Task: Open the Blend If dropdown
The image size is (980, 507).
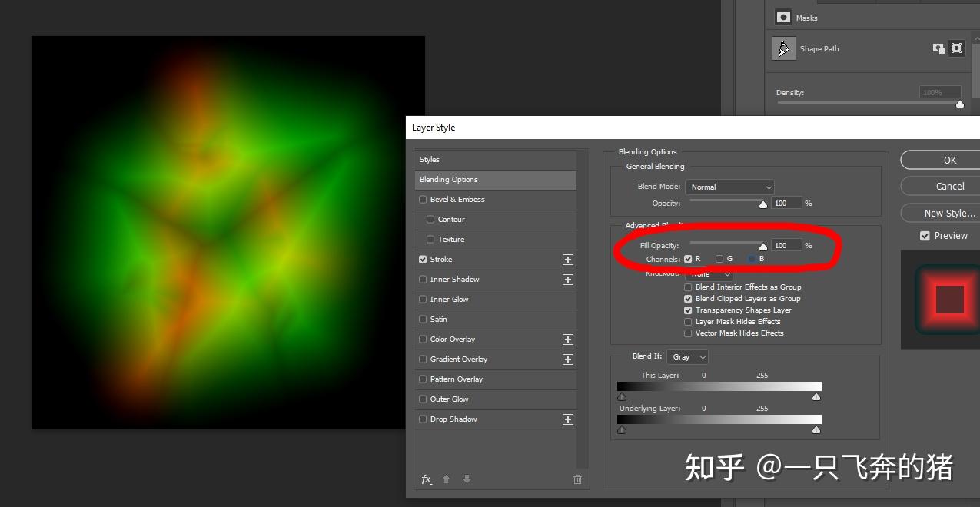Action: click(x=686, y=356)
